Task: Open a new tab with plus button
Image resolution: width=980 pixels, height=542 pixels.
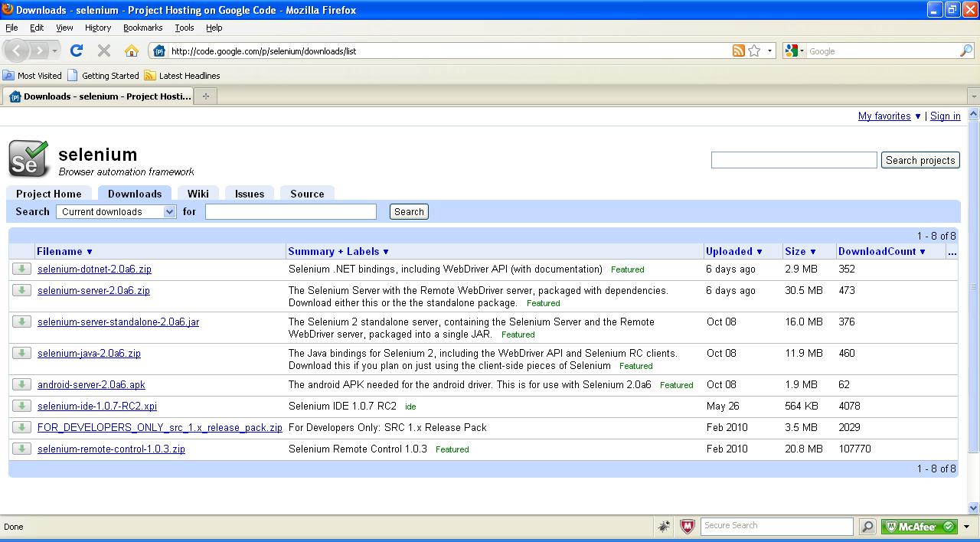Action: coord(205,96)
